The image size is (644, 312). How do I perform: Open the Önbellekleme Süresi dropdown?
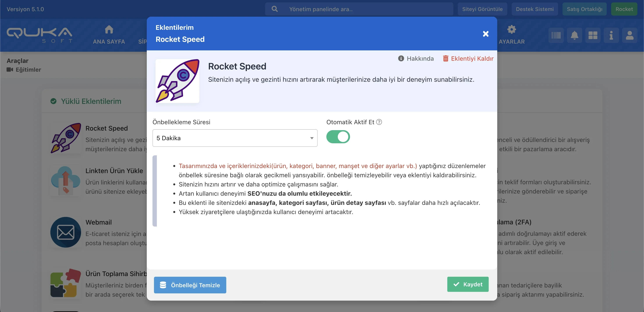coord(235,138)
